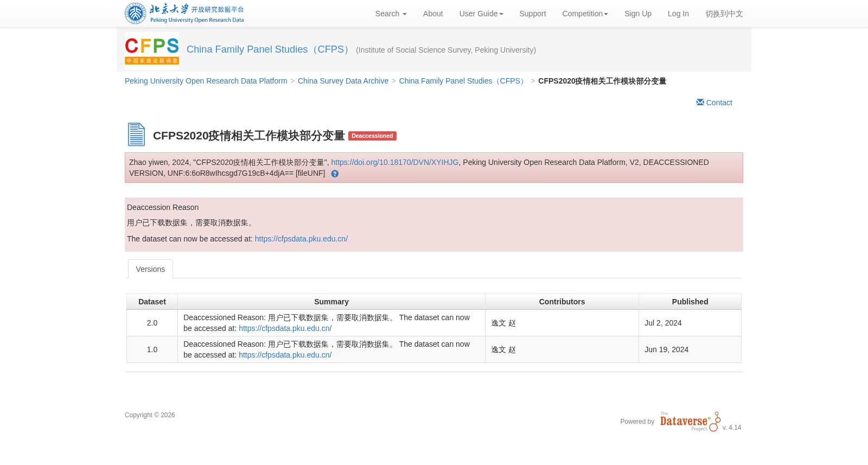Viewport: 868px width, 465px height.
Task: Open the Log In page
Action: click(678, 14)
